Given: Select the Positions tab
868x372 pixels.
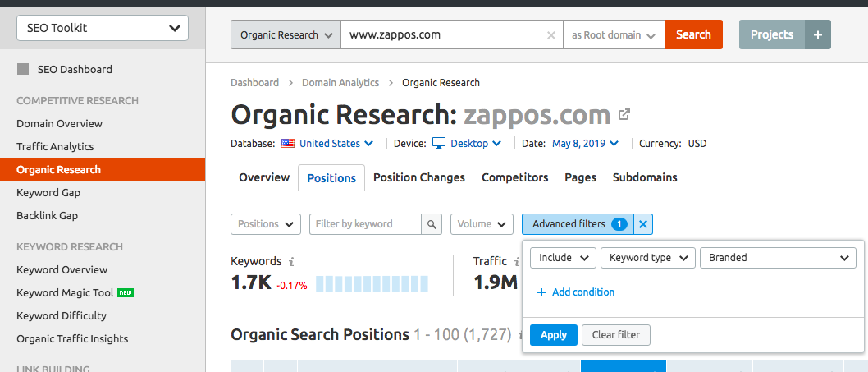Looking at the screenshot, I should [x=331, y=178].
